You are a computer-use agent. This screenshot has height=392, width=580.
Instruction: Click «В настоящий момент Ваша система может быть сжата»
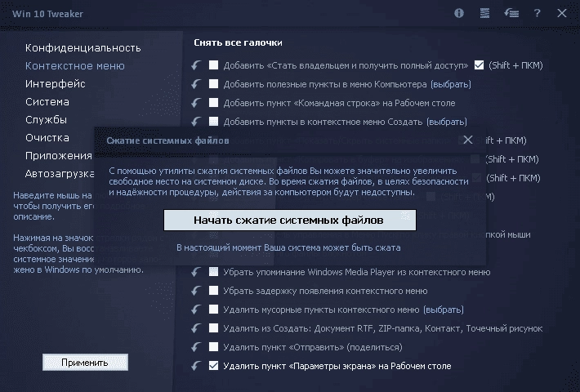pyautogui.click(x=288, y=247)
